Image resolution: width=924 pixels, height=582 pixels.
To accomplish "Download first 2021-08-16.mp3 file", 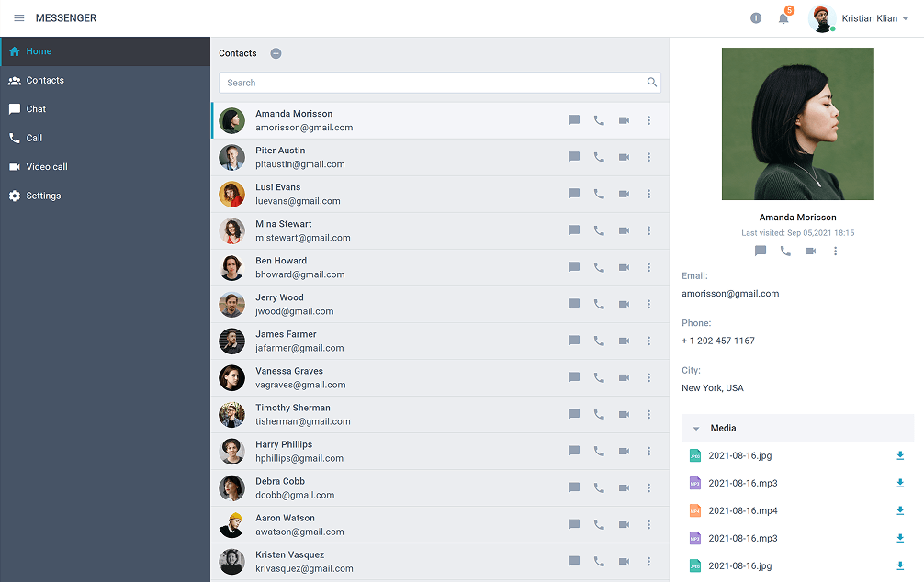I will (900, 483).
